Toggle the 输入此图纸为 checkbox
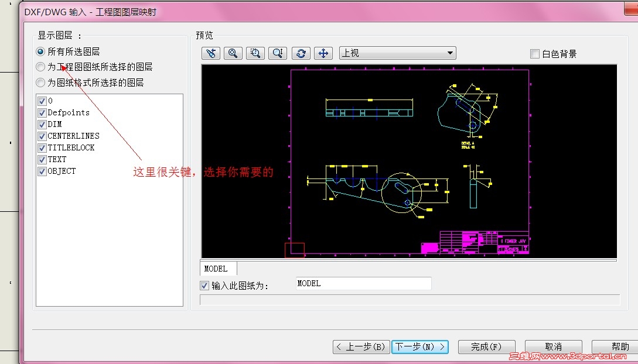The height and width of the screenshot is (364, 638). 204,286
